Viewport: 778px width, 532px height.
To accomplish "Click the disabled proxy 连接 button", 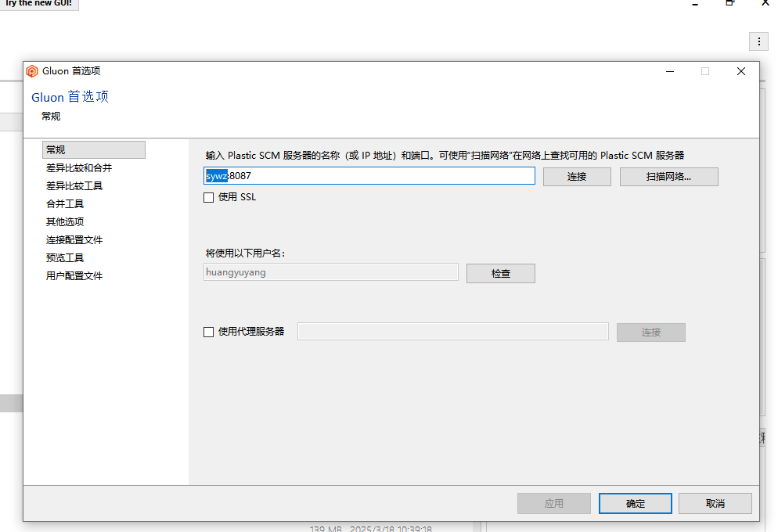I will coord(651,332).
